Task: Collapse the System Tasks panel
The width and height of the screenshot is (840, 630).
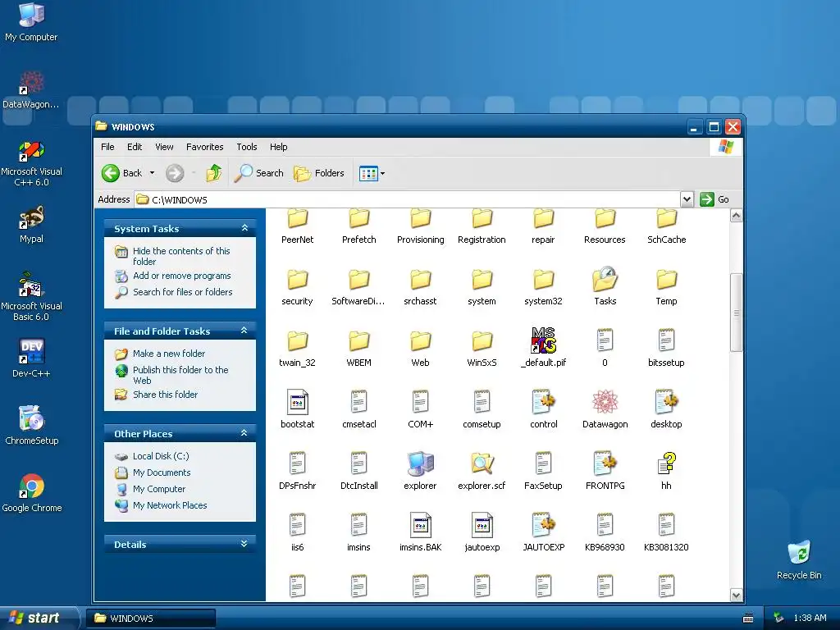Action: (x=244, y=228)
